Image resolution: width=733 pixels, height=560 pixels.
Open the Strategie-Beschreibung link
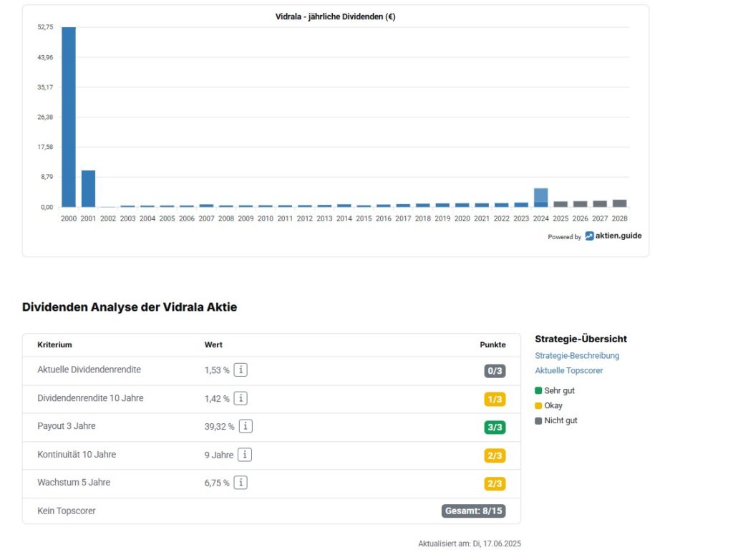[577, 356]
